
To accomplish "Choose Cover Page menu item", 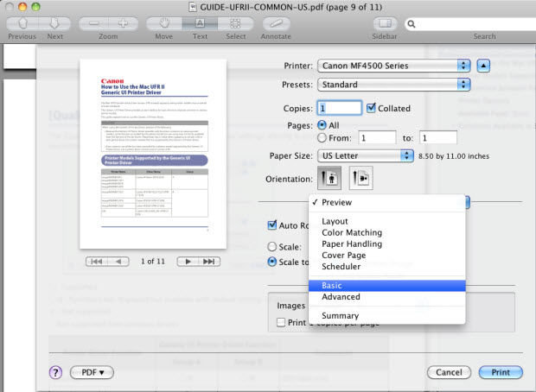I will click(387, 255).
